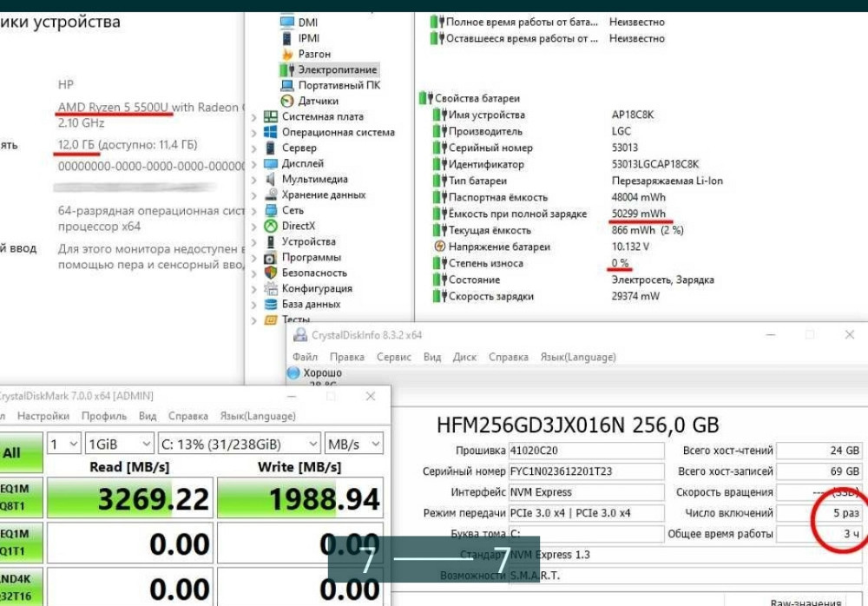Click the Электропитание power icon in tree
This screenshot has height=606, width=868.
click(x=287, y=69)
